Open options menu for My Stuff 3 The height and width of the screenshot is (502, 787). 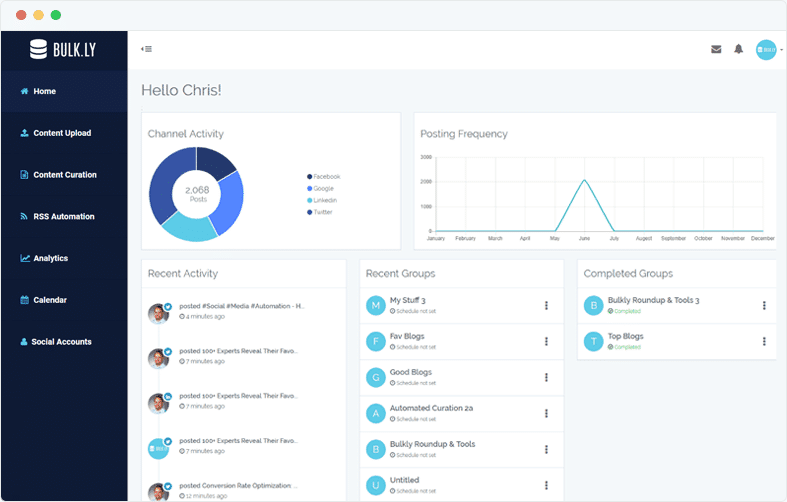(546, 305)
